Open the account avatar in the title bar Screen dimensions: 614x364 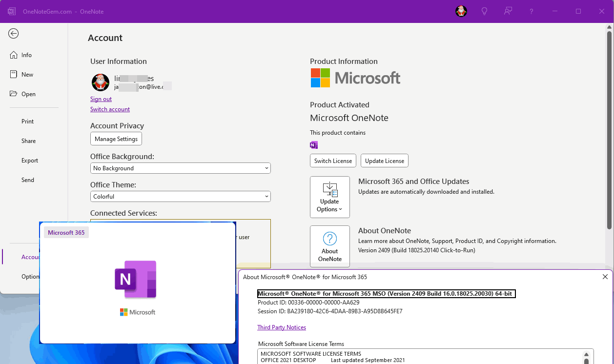pos(461,11)
